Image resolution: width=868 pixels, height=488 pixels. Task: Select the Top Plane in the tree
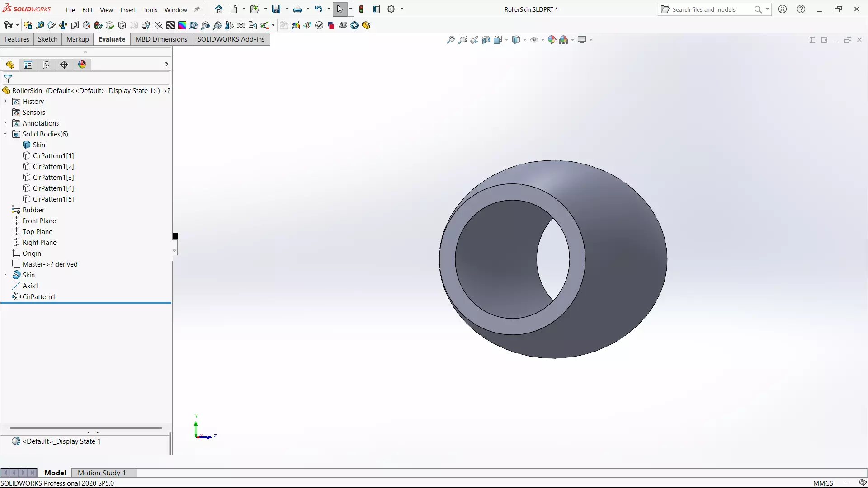point(33,232)
